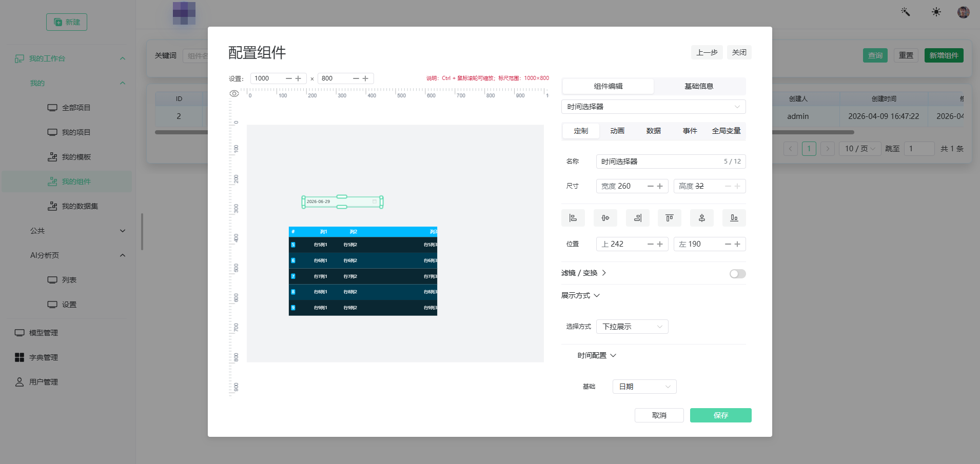Select the 全局变量 tab
This screenshot has width=980, height=464.
(x=726, y=131)
